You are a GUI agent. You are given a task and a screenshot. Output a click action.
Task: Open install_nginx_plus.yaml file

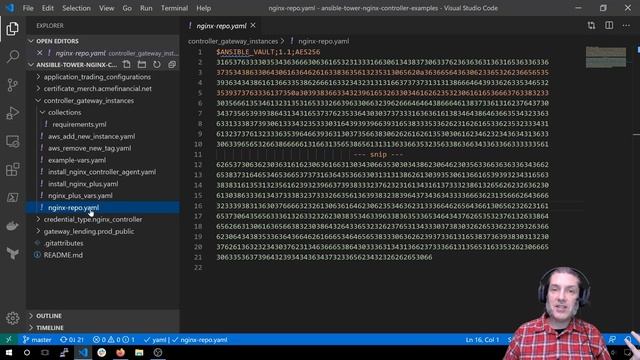pyautogui.click(x=83, y=184)
